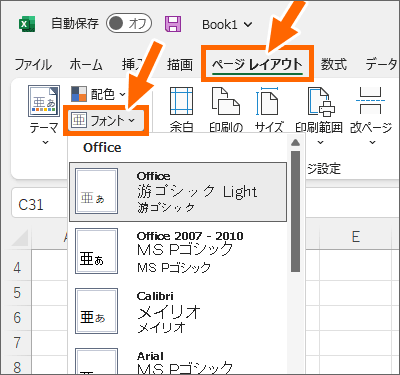Click the font list scroll up arrow
Image resolution: width=400 pixels, height=375 pixels.
[295, 143]
